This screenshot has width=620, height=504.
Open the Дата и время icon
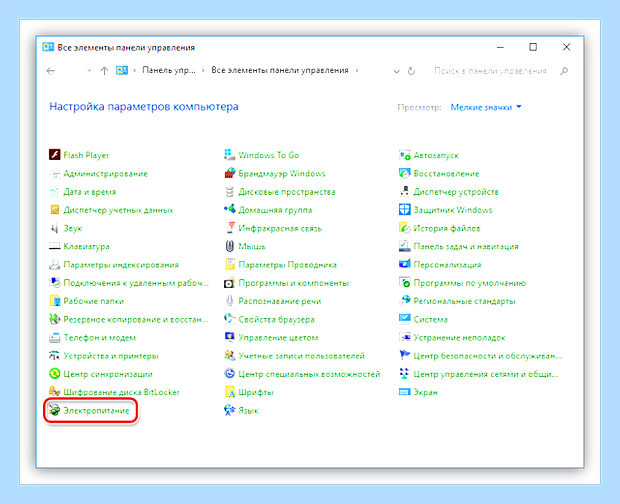point(54,191)
